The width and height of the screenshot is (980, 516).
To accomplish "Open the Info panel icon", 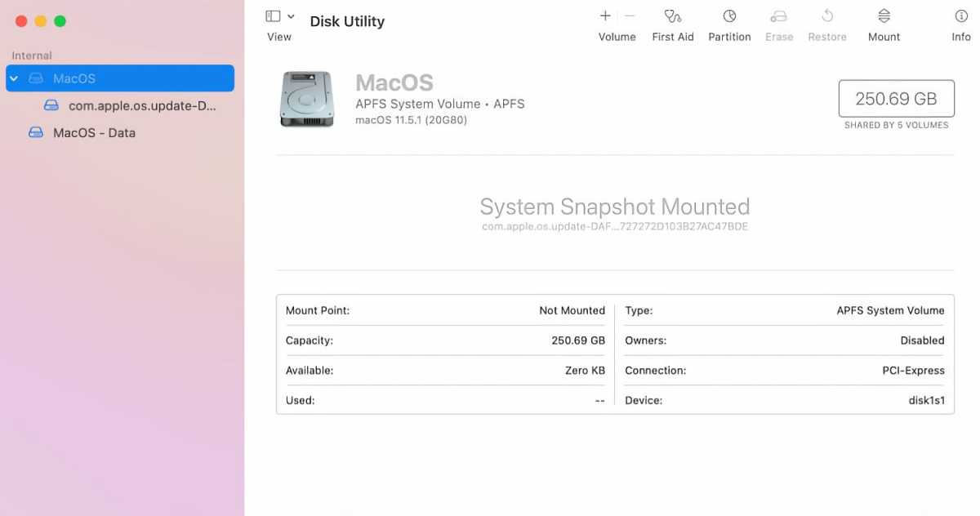I will tap(961, 16).
